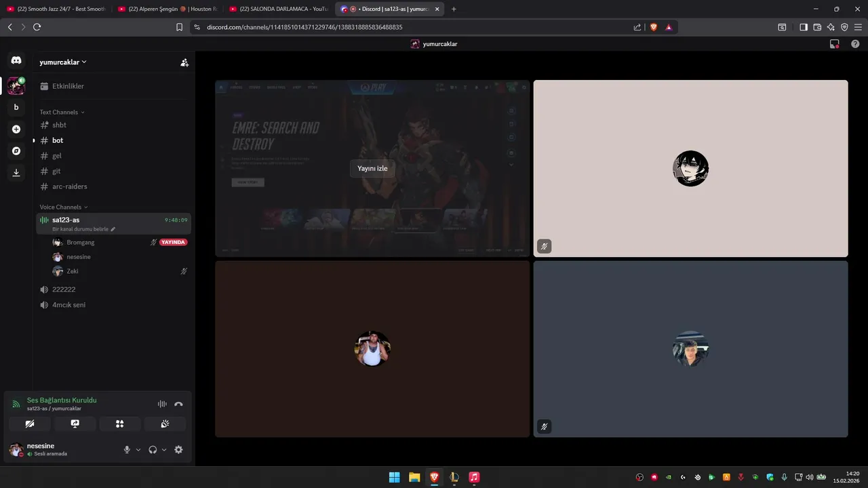Select the yumurcaklar server avatar icon
The image size is (868, 488).
(x=16, y=86)
